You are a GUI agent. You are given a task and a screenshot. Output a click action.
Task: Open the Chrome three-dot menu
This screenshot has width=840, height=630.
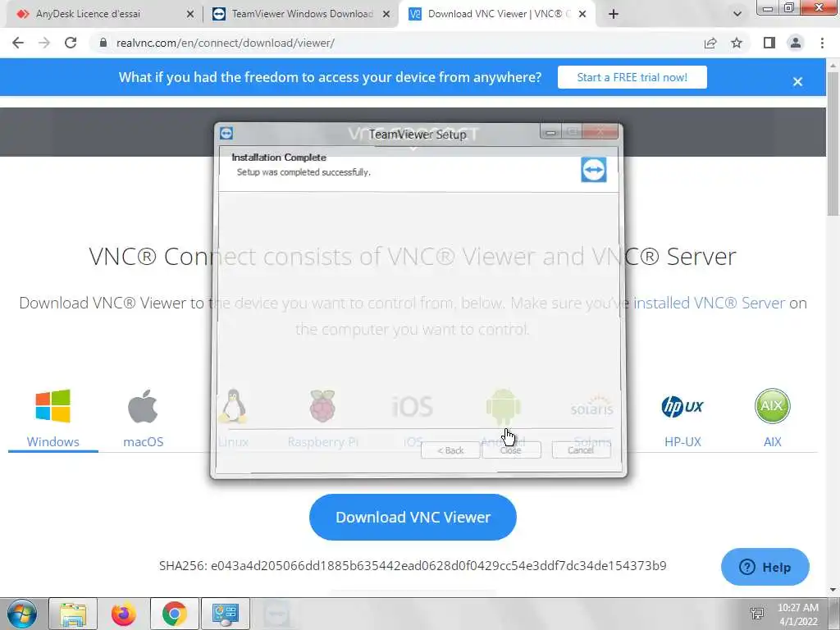(x=822, y=43)
